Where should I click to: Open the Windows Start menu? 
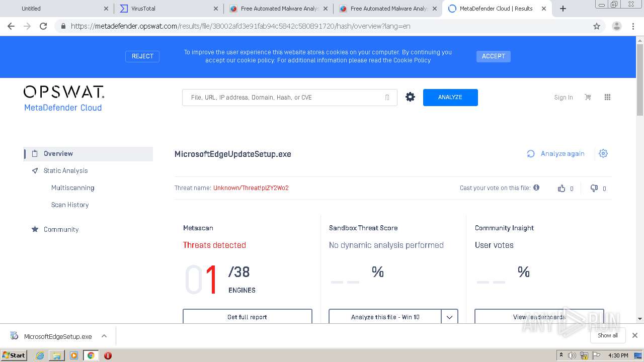14,355
